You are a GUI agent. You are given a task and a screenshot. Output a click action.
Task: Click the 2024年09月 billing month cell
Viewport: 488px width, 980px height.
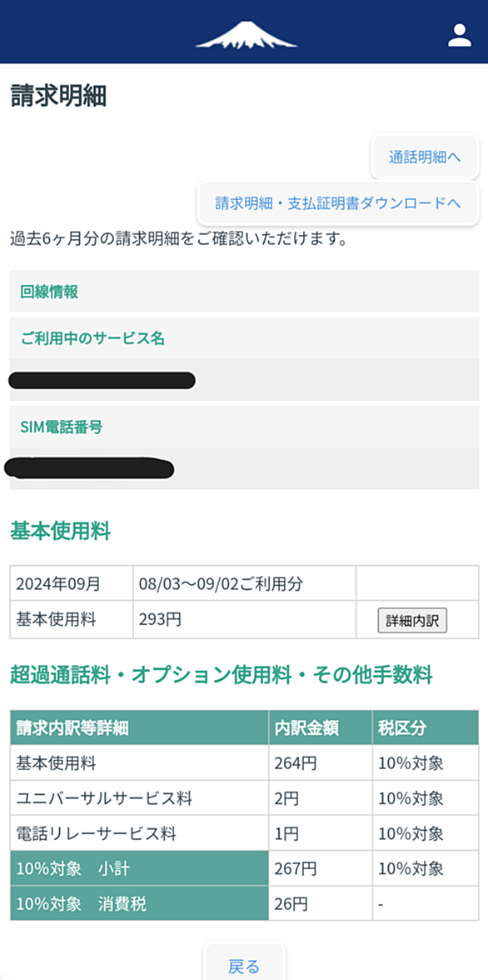tap(72, 583)
